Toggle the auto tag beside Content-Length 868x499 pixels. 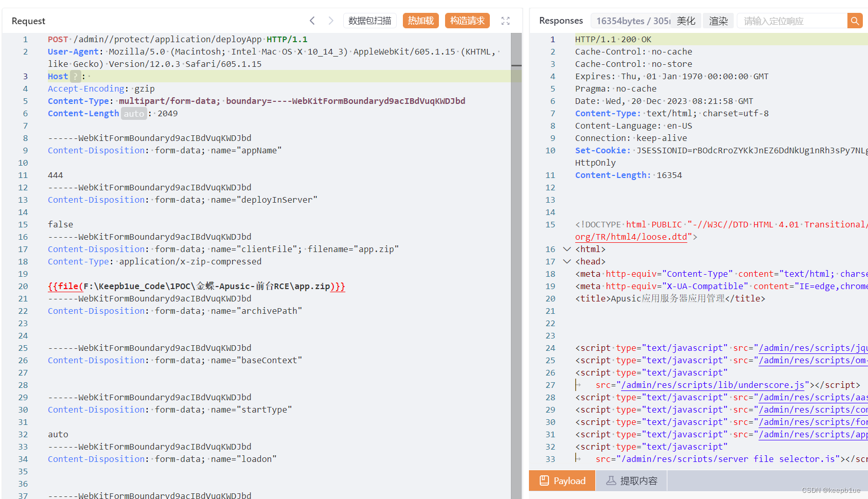click(134, 113)
